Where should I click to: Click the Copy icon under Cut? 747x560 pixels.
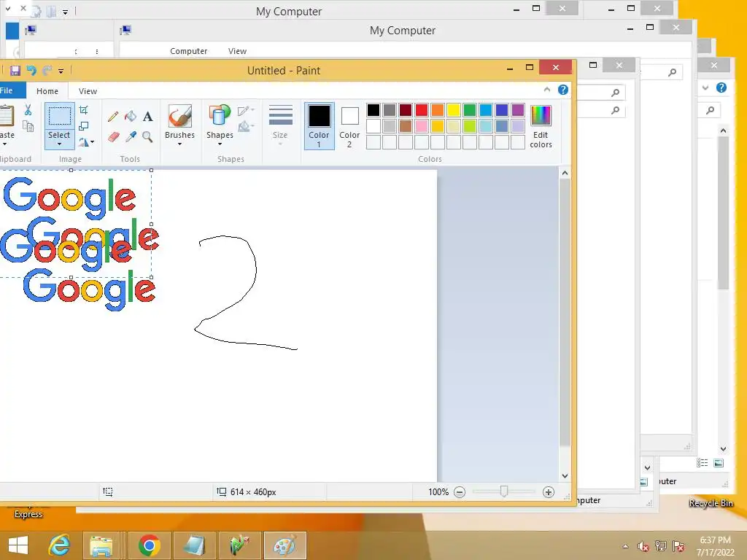28,126
